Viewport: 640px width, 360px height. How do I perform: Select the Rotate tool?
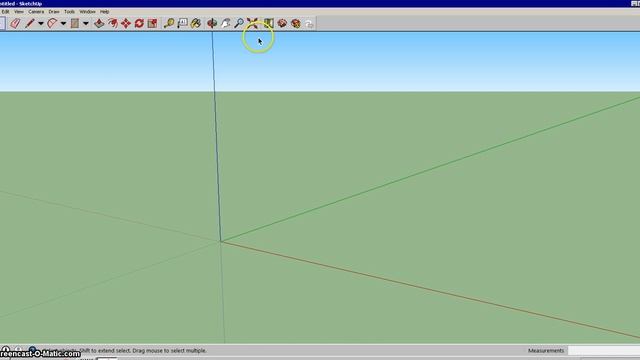(x=139, y=23)
